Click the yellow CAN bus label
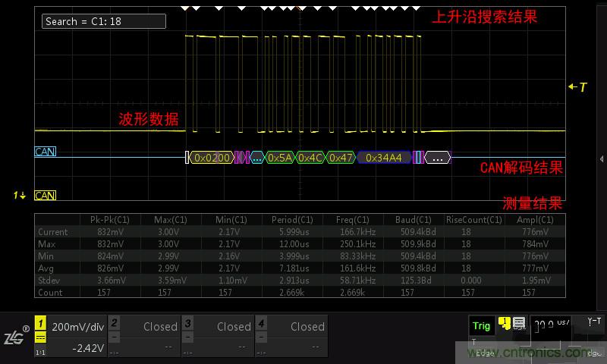 [x=46, y=196]
